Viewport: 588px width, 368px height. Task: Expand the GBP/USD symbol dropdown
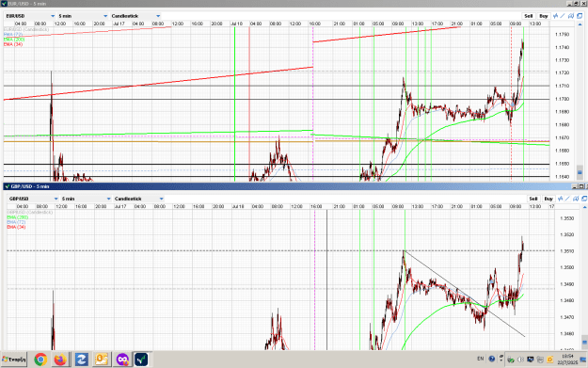(56, 199)
